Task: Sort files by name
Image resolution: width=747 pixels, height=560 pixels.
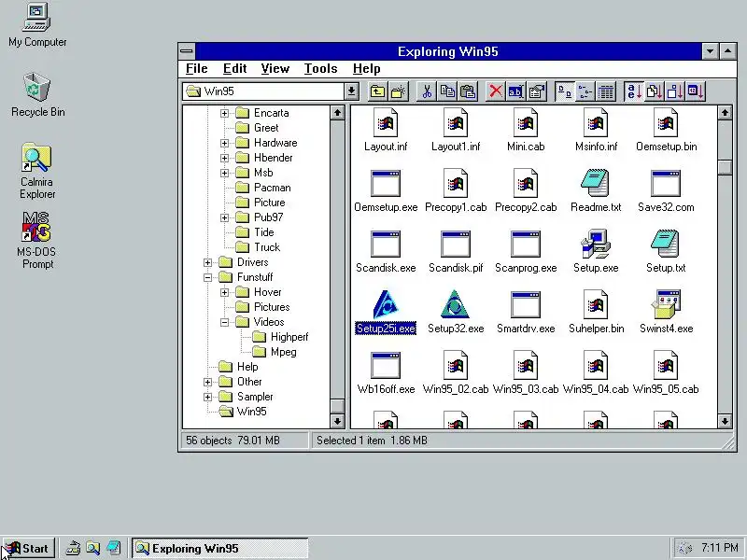Action: click(x=634, y=91)
